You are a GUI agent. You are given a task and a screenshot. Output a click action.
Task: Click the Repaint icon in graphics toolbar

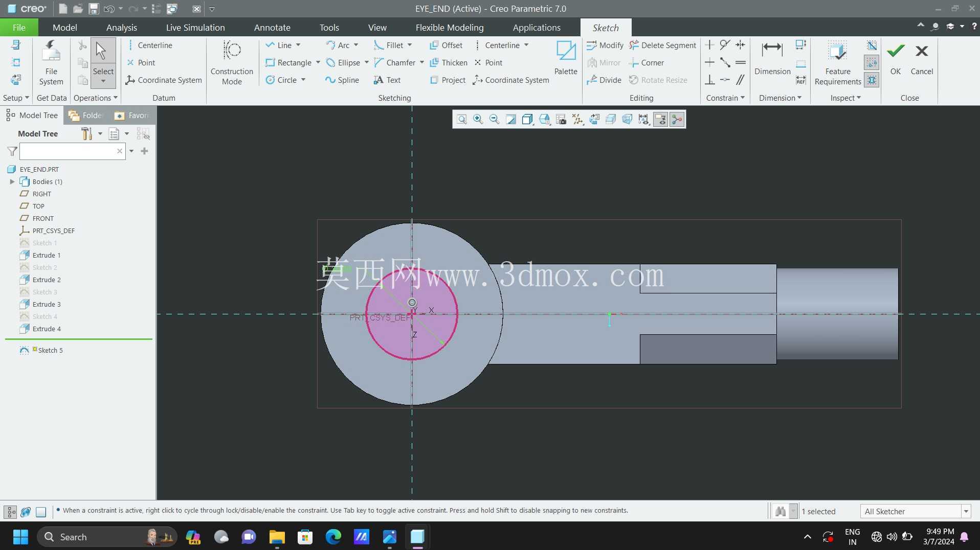pyautogui.click(x=510, y=119)
